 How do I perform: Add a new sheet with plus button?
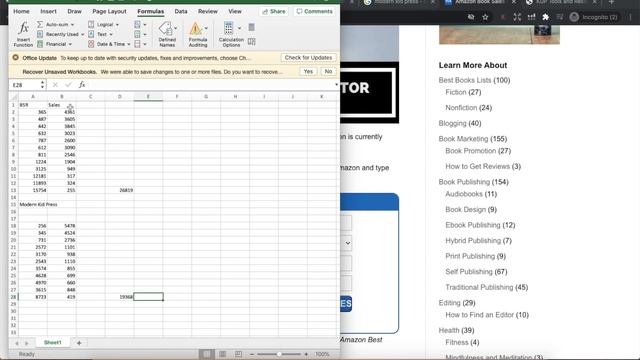79,343
